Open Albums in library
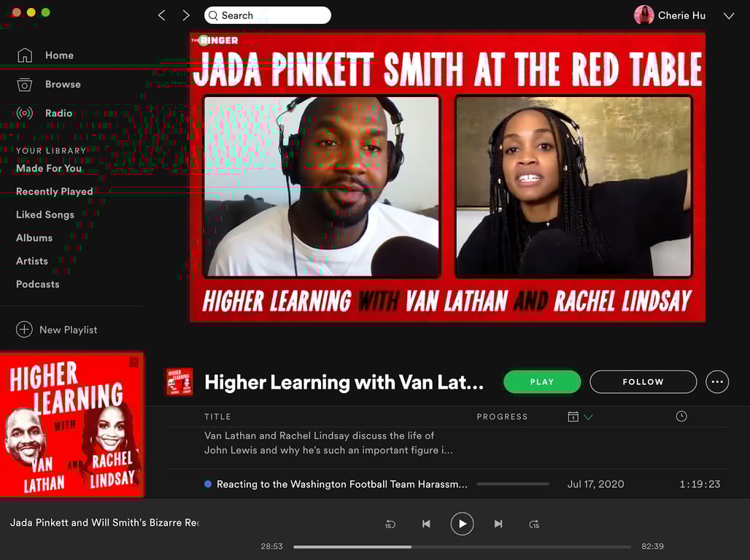Viewport: 750px width, 560px height. 34,238
